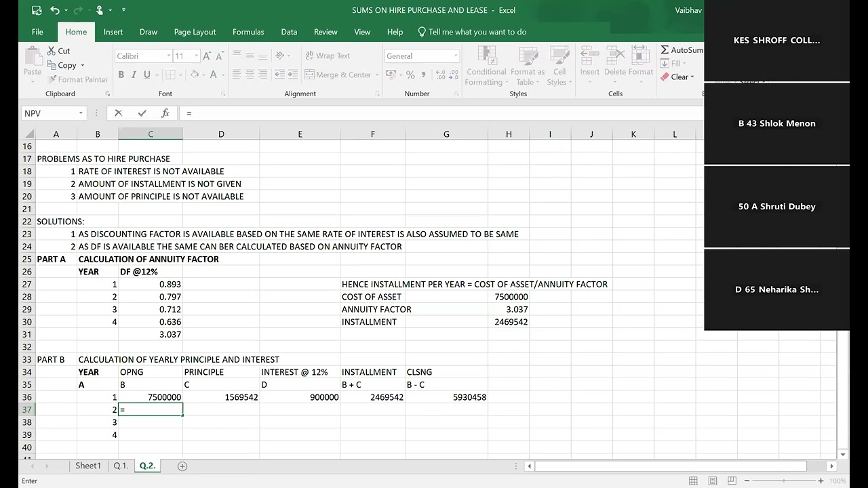This screenshot has width=868, height=488.
Task: Click the Borders icon in Font group
Action: (x=170, y=75)
